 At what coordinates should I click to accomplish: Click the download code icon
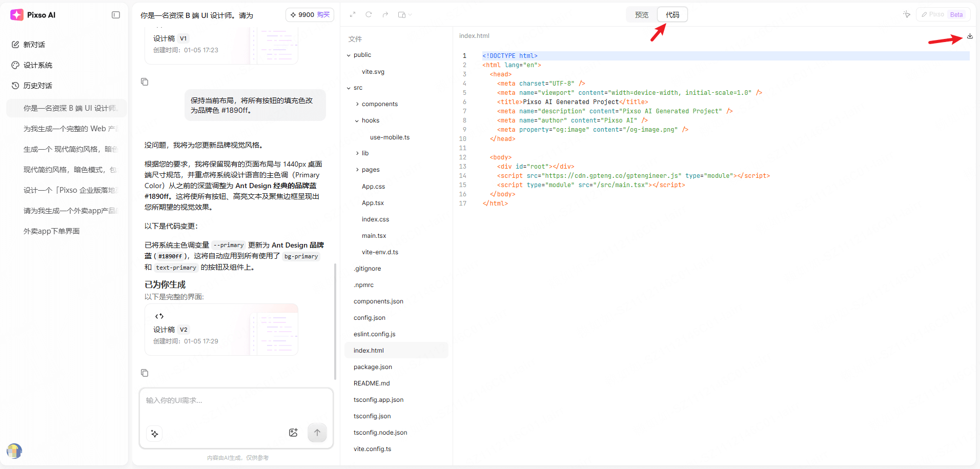970,36
